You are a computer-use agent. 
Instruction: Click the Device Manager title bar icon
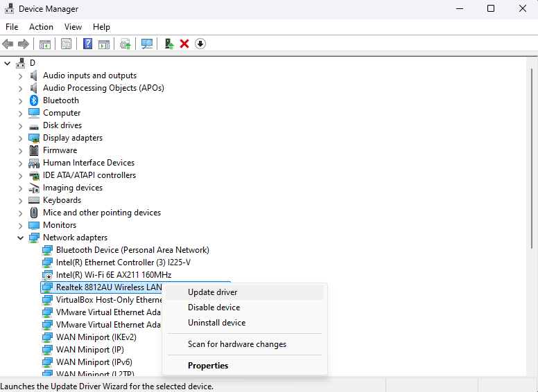click(9, 8)
